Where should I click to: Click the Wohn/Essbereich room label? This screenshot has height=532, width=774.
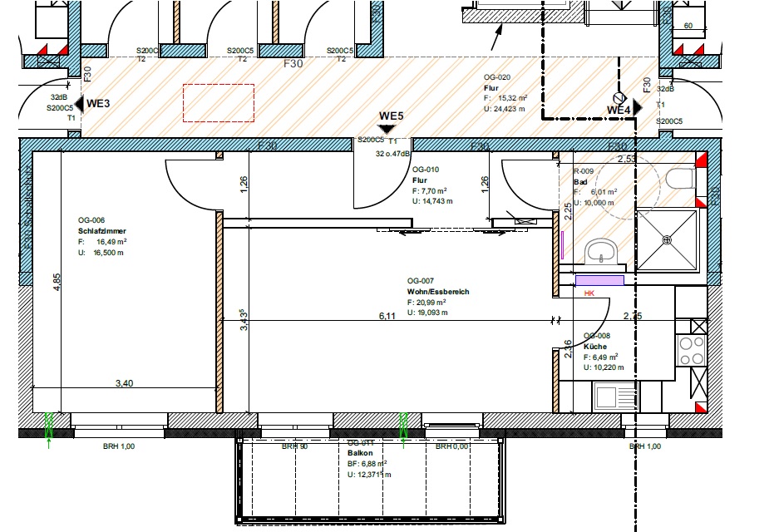tap(437, 293)
